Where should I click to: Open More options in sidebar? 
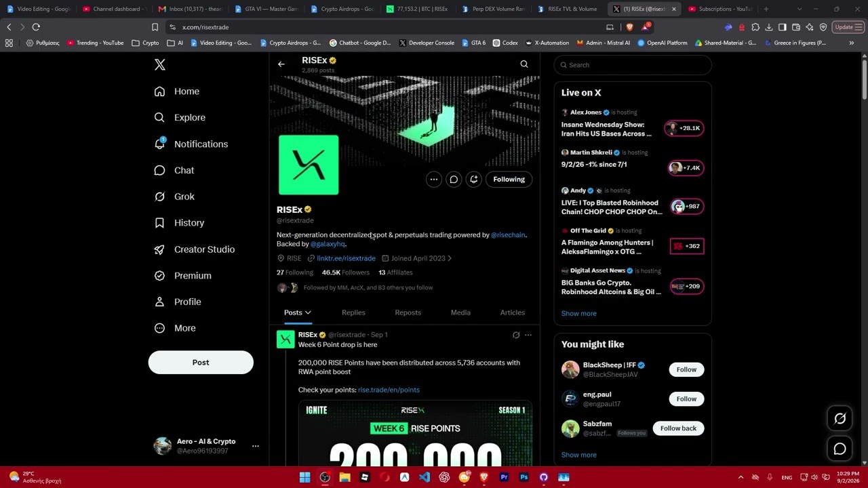pyautogui.click(x=175, y=328)
